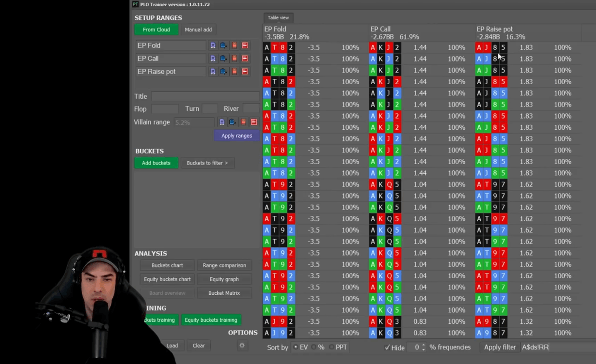This screenshot has width=596, height=364.
Task: Click the red remove icon for Villain range
Action: pyautogui.click(x=253, y=122)
